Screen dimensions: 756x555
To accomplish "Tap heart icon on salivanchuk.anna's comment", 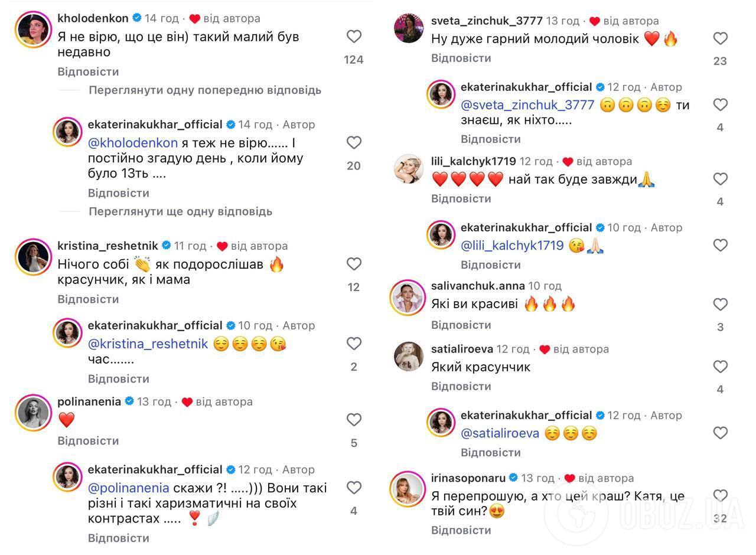I will click(720, 304).
